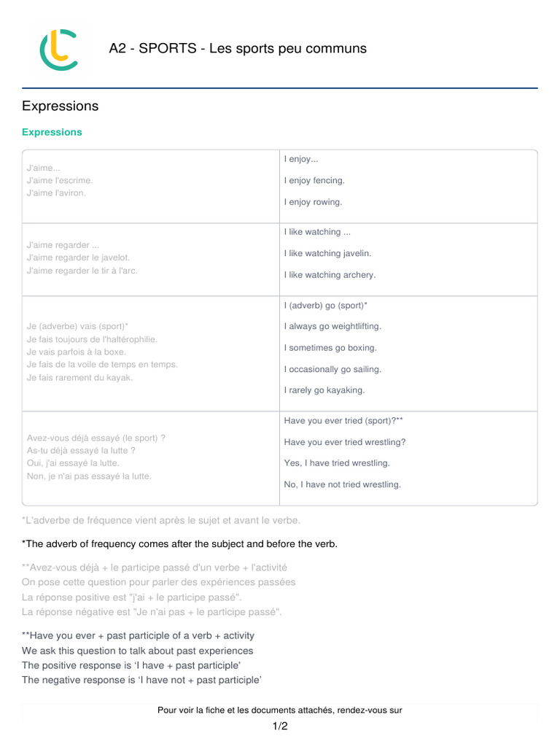560x747 pixels.
Task: Click the footer text "Pour voir la fiche et les documents attachés"
Action: (280, 710)
